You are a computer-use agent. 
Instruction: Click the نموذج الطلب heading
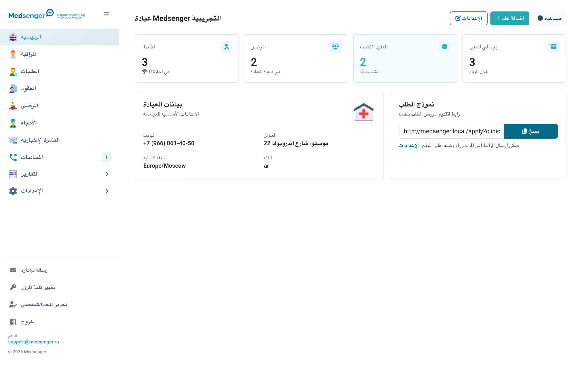point(416,104)
